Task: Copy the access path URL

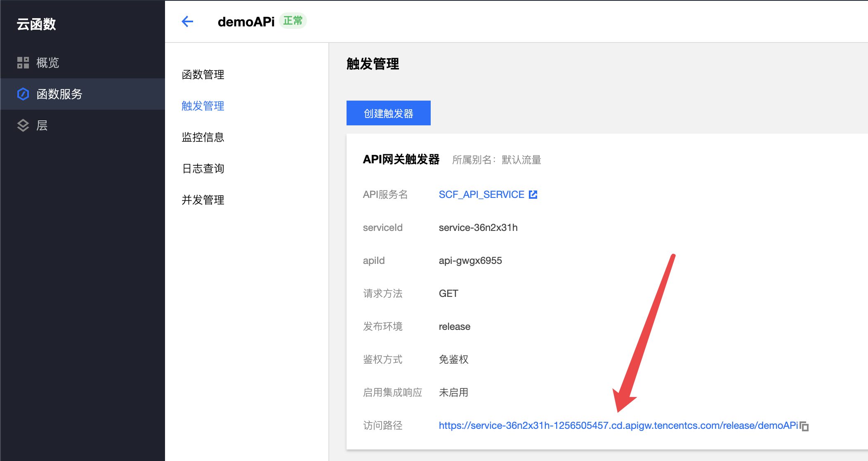Action: point(804,426)
